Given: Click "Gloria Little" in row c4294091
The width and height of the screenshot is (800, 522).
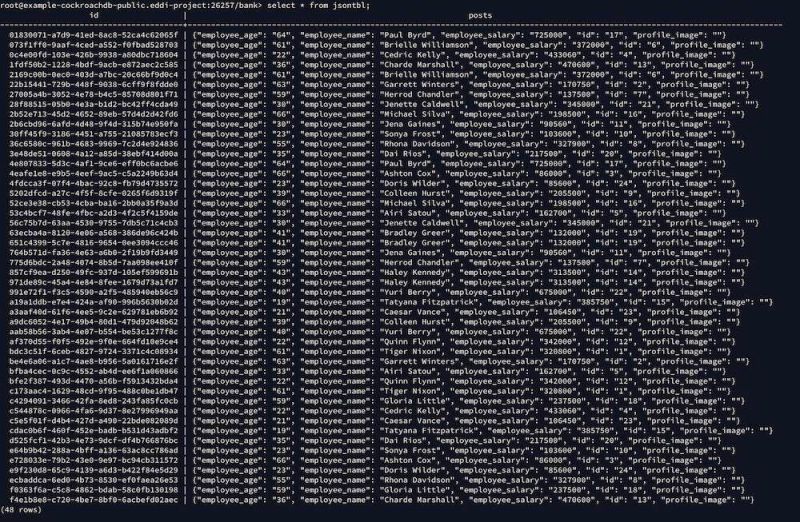Looking at the screenshot, I should (x=415, y=401).
